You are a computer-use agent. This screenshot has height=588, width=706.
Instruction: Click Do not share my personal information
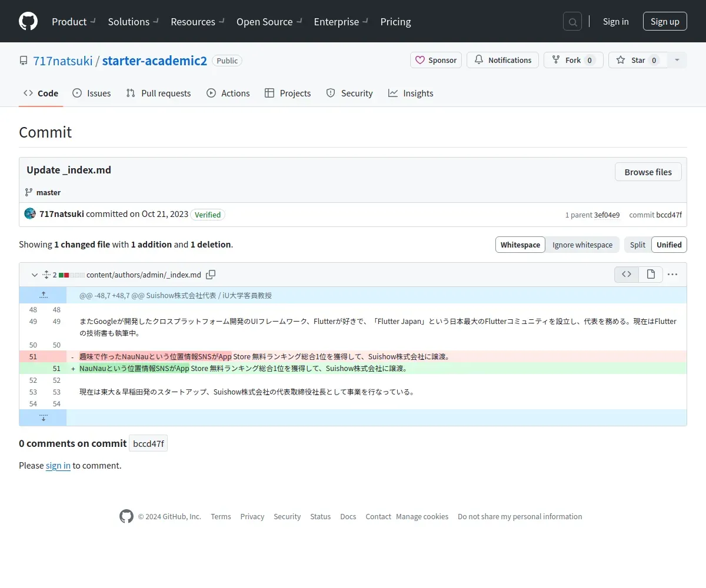click(520, 516)
